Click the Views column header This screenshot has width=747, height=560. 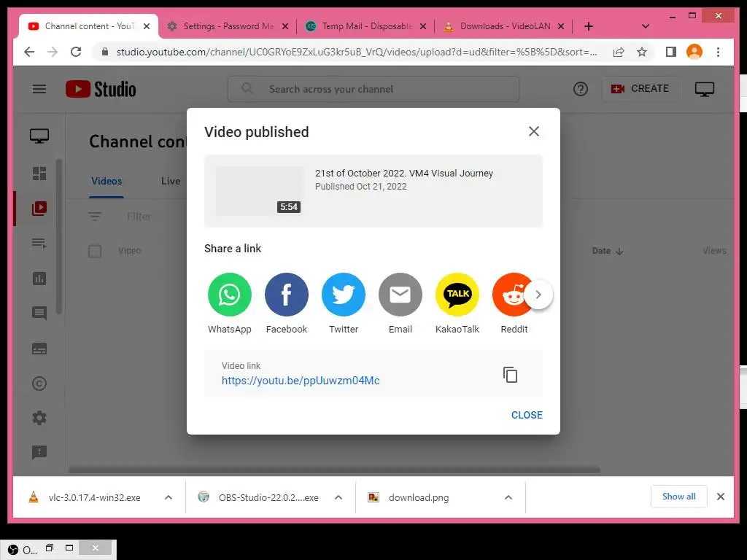(714, 251)
